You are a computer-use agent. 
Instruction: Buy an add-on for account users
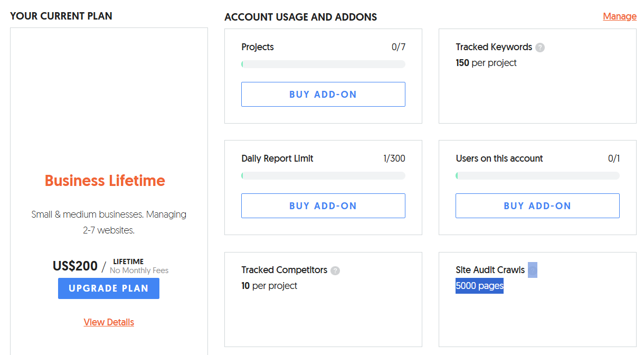pos(537,206)
